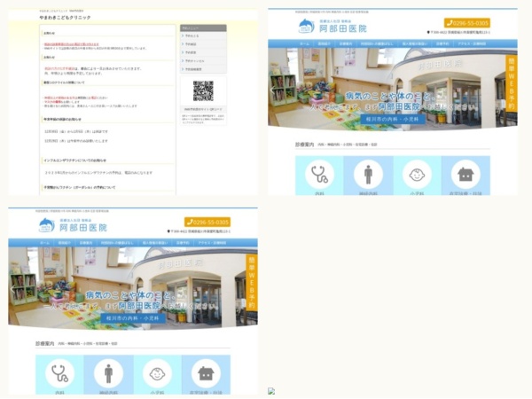The height and width of the screenshot is (399, 532).
Task: Click the standing person icon in upper 阿部田医院 page
Action: tap(368, 174)
